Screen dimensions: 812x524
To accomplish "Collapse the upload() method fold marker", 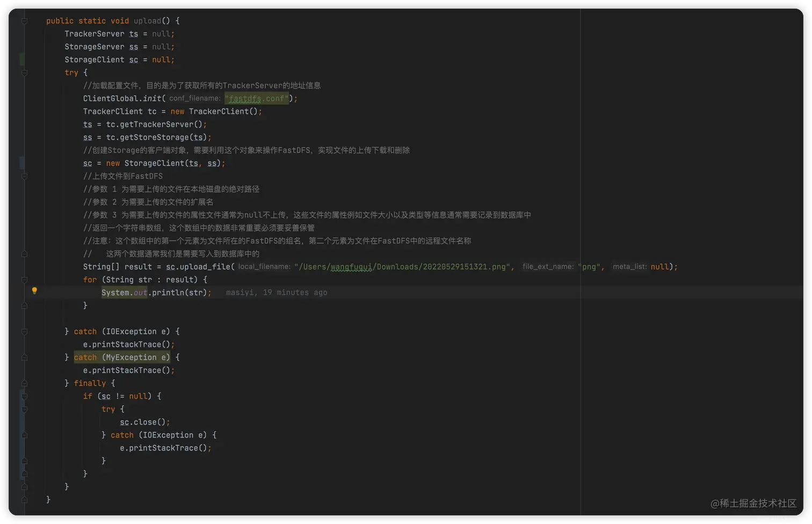I will pos(24,21).
